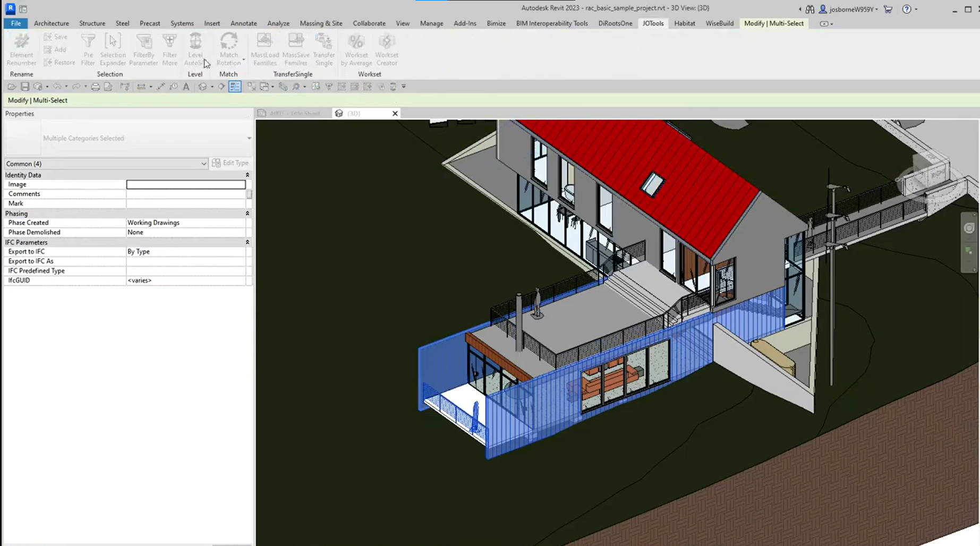Image resolution: width=980 pixels, height=546 pixels.
Task: Collapse the IFC Parameters section
Action: (247, 242)
